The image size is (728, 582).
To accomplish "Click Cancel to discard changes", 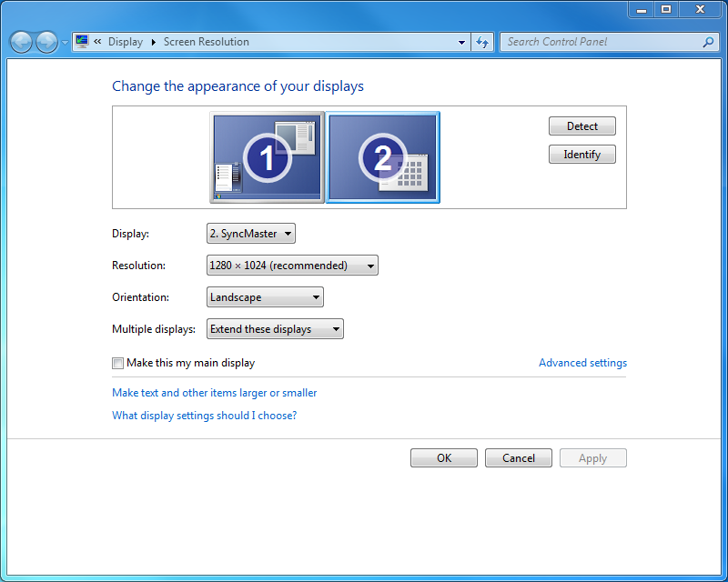I will [518, 458].
